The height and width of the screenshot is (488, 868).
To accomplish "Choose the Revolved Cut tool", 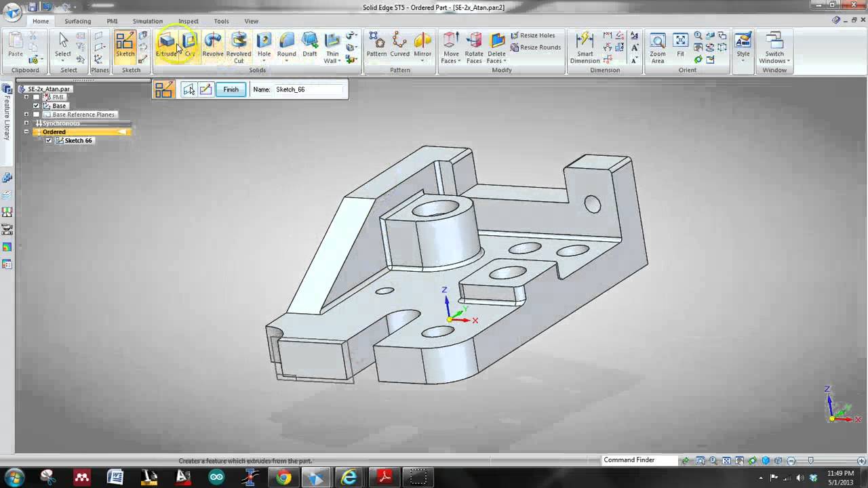I will [239, 47].
